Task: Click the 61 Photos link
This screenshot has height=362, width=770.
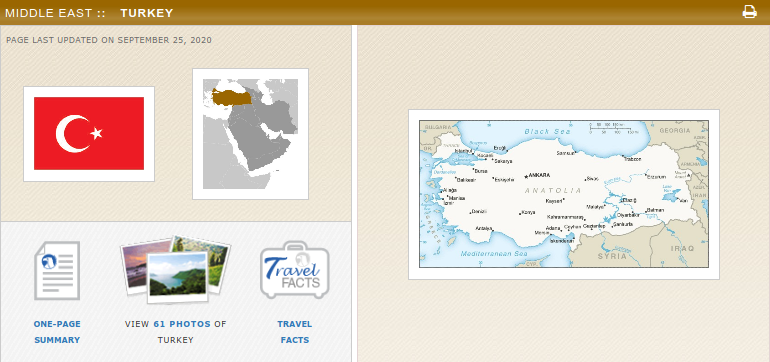Action: pyautogui.click(x=182, y=324)
